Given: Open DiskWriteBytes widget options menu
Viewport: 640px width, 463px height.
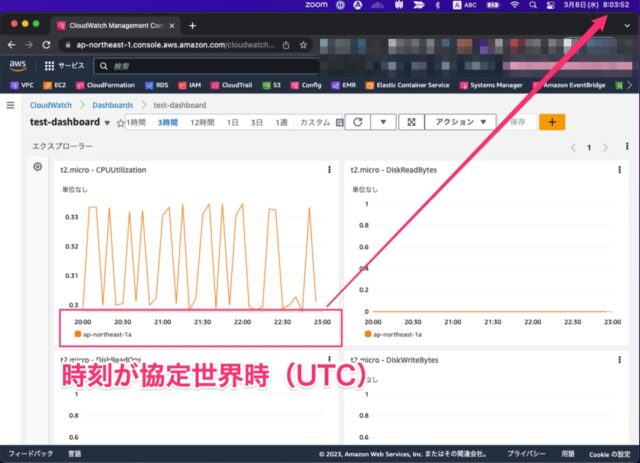Looking at the screenshot, I should click(620, 360).
